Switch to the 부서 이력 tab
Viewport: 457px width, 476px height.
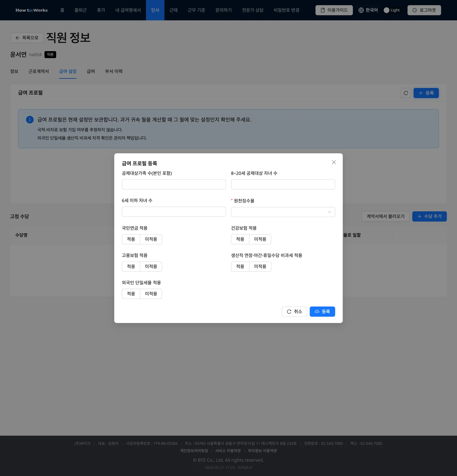coord(114,71)
